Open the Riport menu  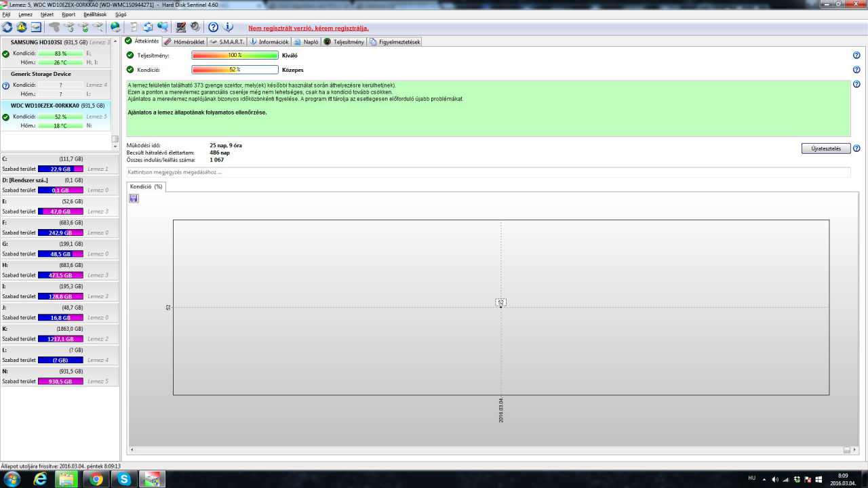[x=68, y=14]
